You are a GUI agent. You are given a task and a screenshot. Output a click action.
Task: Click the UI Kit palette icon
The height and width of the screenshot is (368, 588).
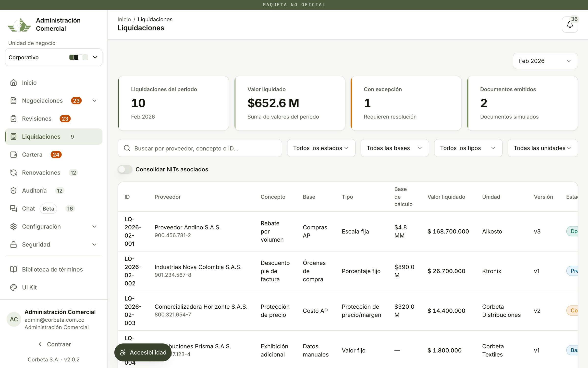[13, 287]
